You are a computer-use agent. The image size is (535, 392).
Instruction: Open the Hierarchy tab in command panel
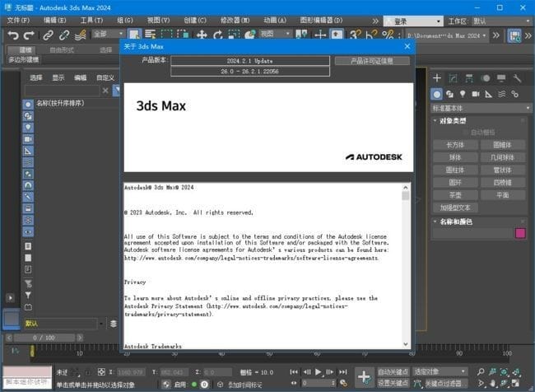[469, 78]
